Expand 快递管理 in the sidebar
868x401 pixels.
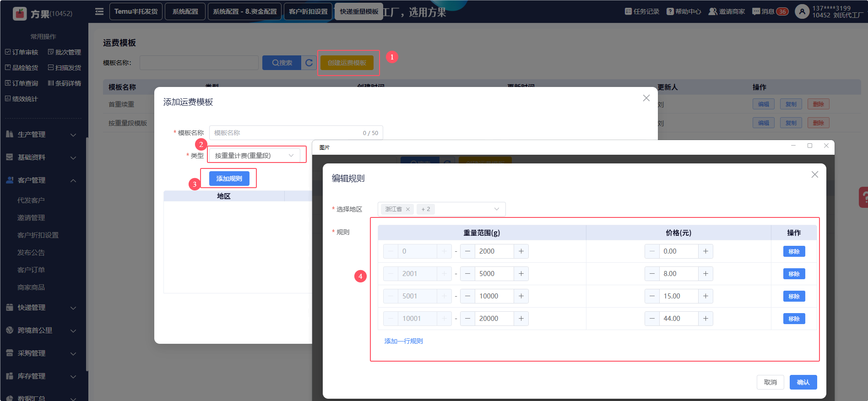pos(41,308)
